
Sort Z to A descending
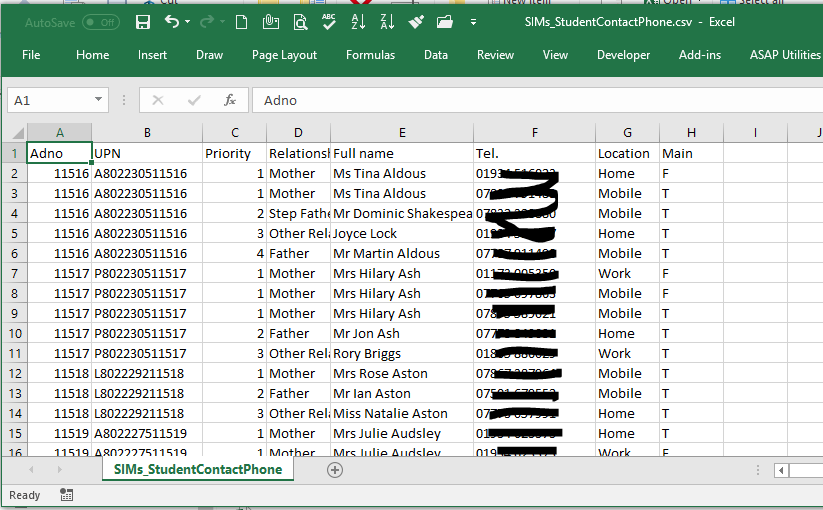pos(387,22)
